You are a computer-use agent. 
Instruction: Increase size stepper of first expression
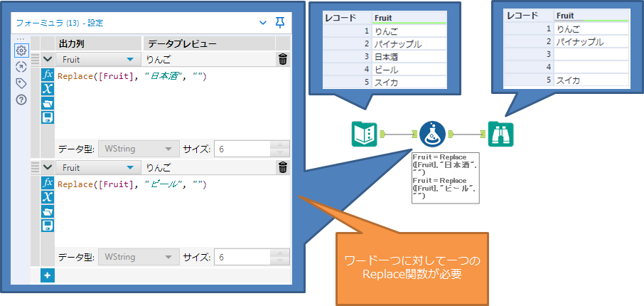coord(280,144)
